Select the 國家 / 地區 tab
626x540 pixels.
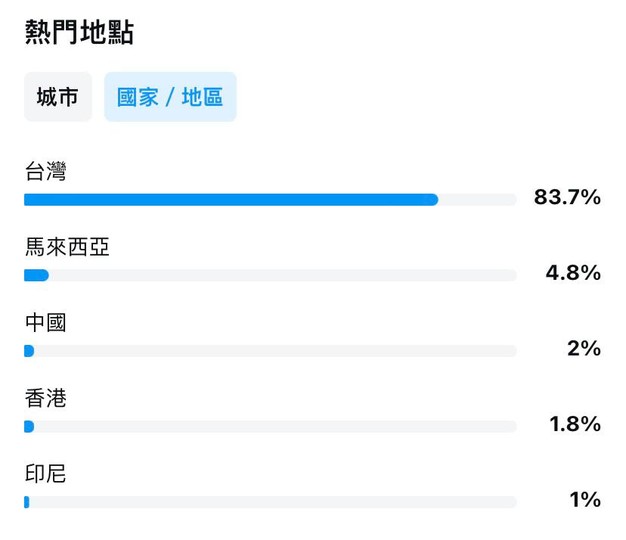pos(170,97)
